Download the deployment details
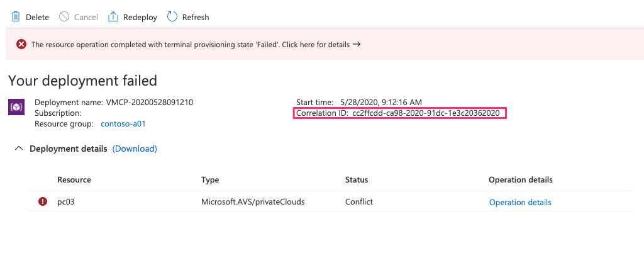Image resolution: width=644 pixels, height=270 pixels. (x=135, y=149)
